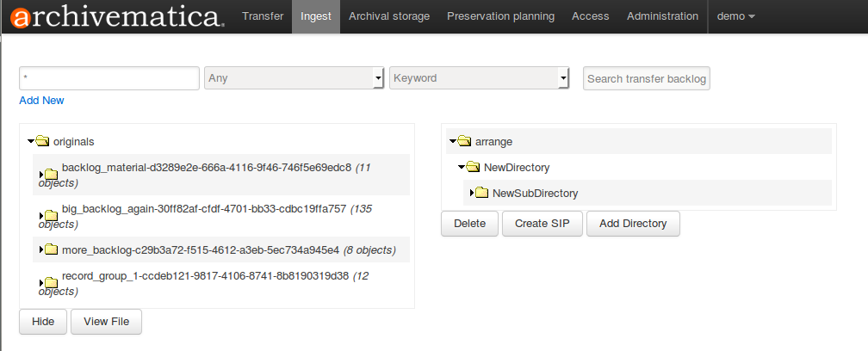The width and height of the screenshot is (868, 351).
Task: Click the search query input field
Action: point(109,78)
